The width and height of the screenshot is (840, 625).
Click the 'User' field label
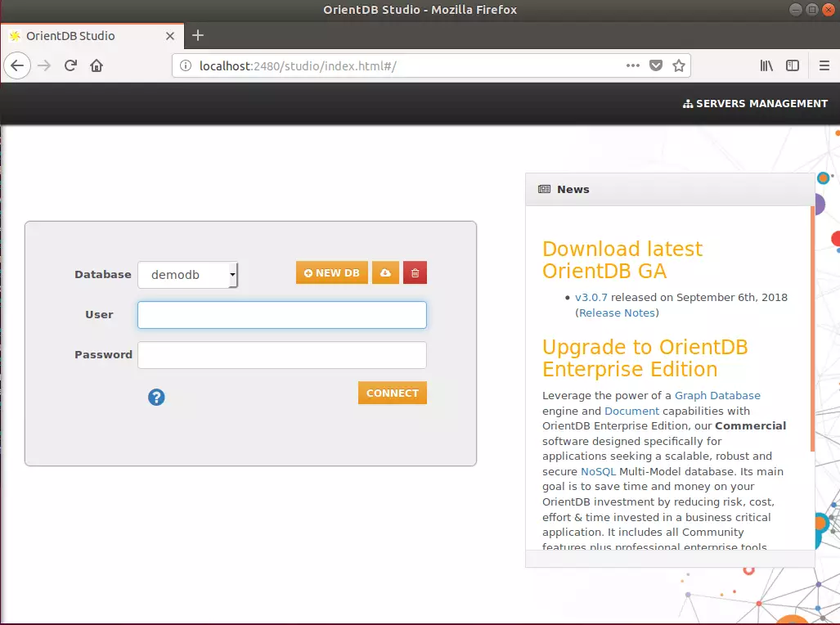(99, 315)
